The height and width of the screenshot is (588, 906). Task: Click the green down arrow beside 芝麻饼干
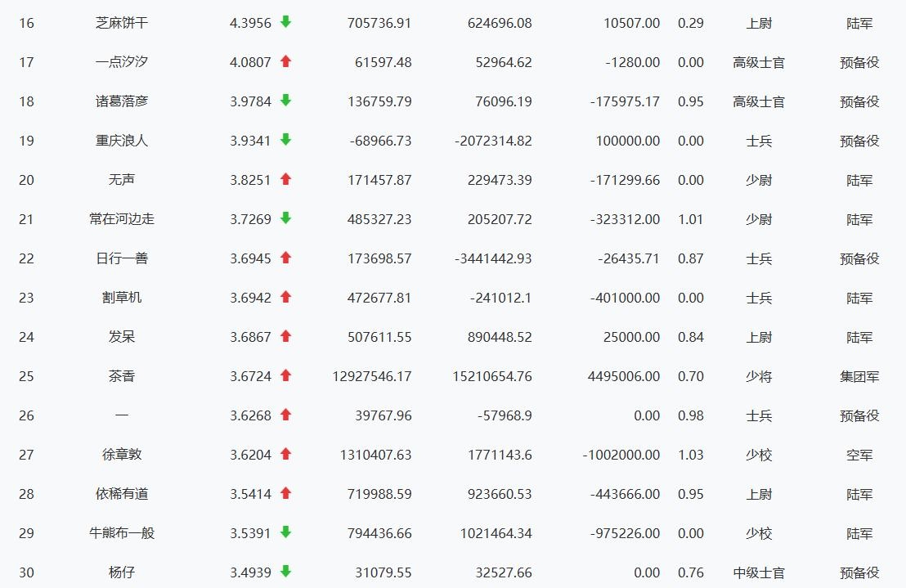[x=285, y=22]
